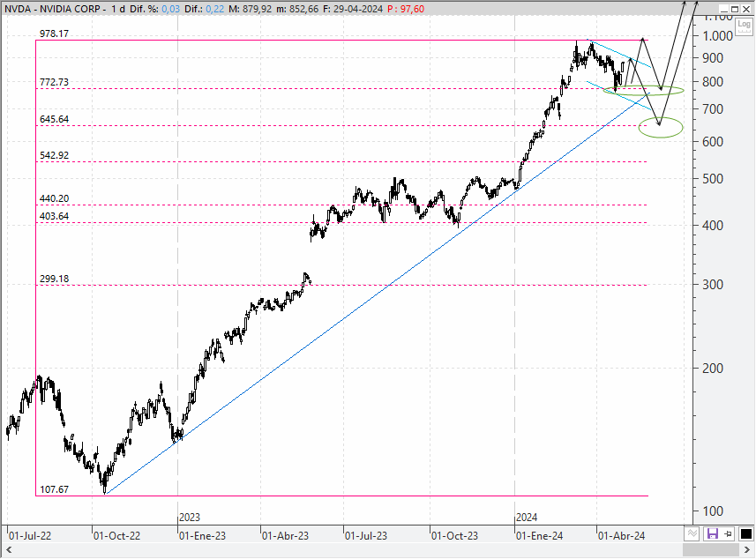Click the 700 price axis label
This screenshot has width=756, height=559.
click(x=713, y=109)
